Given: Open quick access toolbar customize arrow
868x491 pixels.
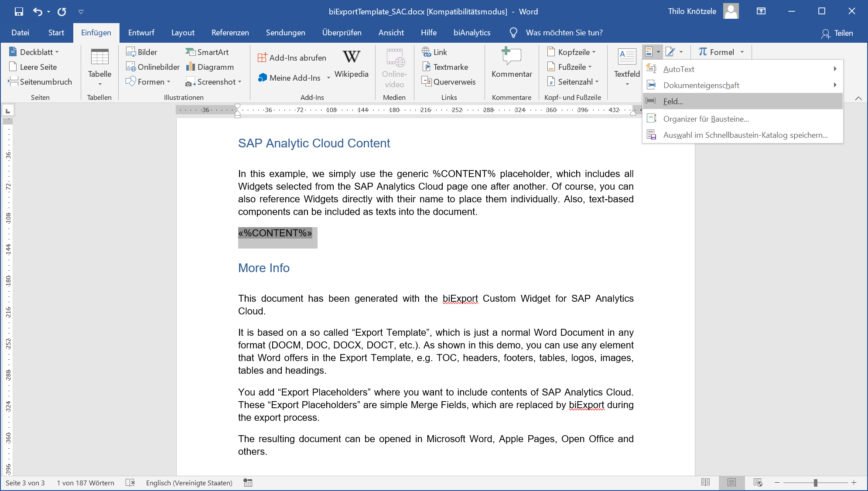Looking at the screenshot, I should tap(81, 12).
